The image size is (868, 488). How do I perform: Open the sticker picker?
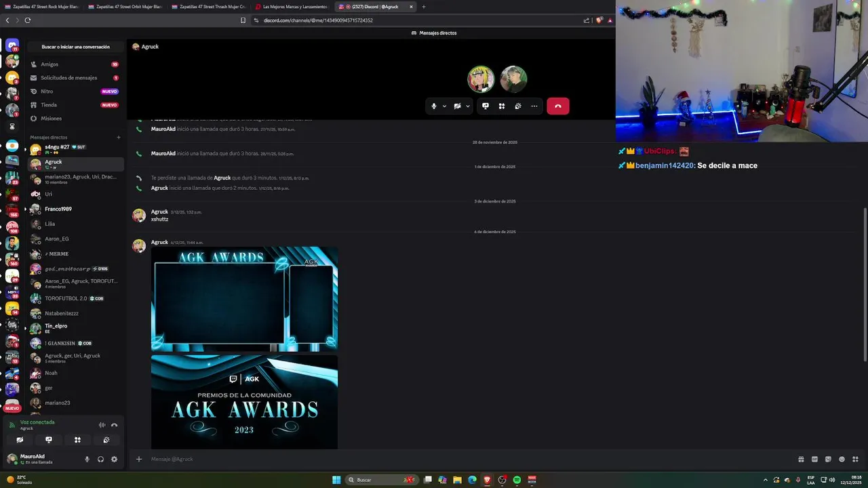coord(828,459)
